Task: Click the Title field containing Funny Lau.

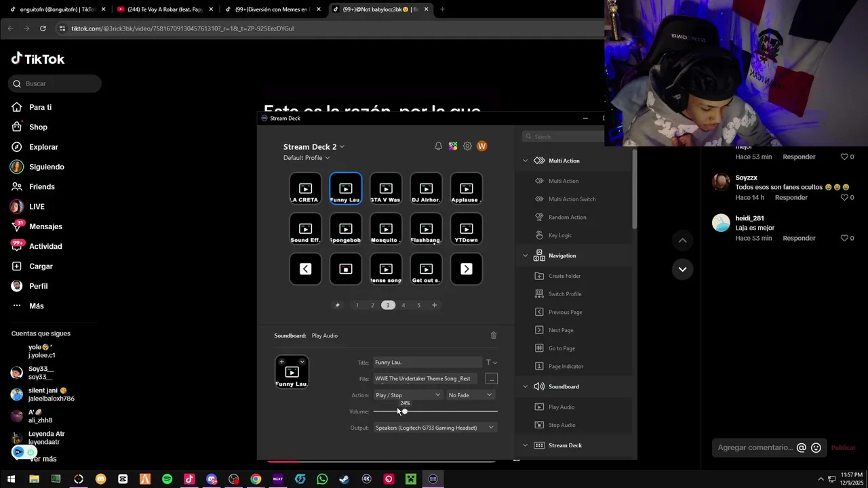Action: (427, 363)
